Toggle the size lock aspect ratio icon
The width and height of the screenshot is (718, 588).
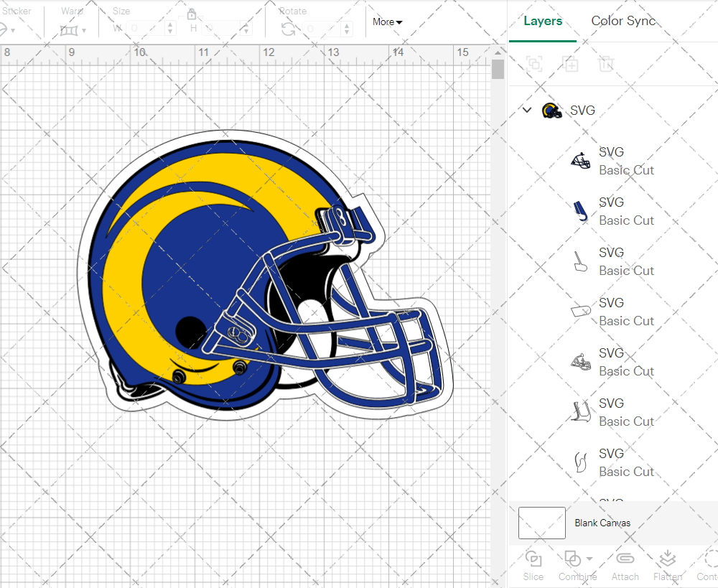coord(192,14)
